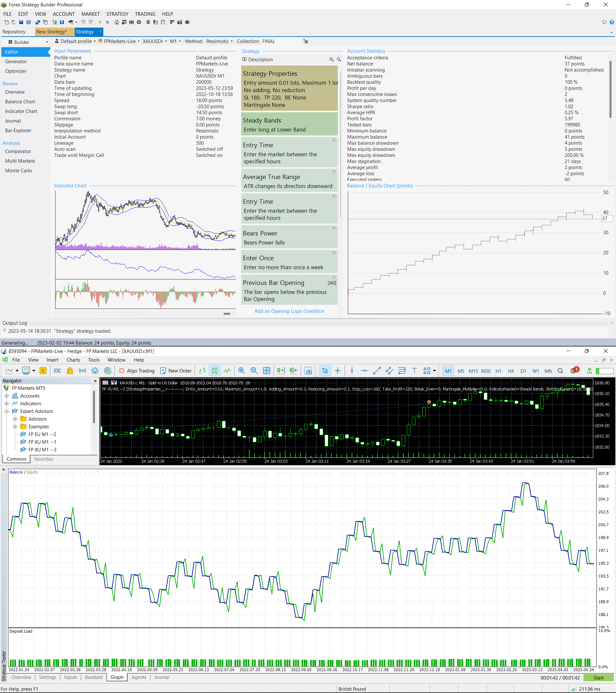The width and height of the screenshot is (616, 693).
Task: Select M15 timeframe
Action: tap(473, 371)
